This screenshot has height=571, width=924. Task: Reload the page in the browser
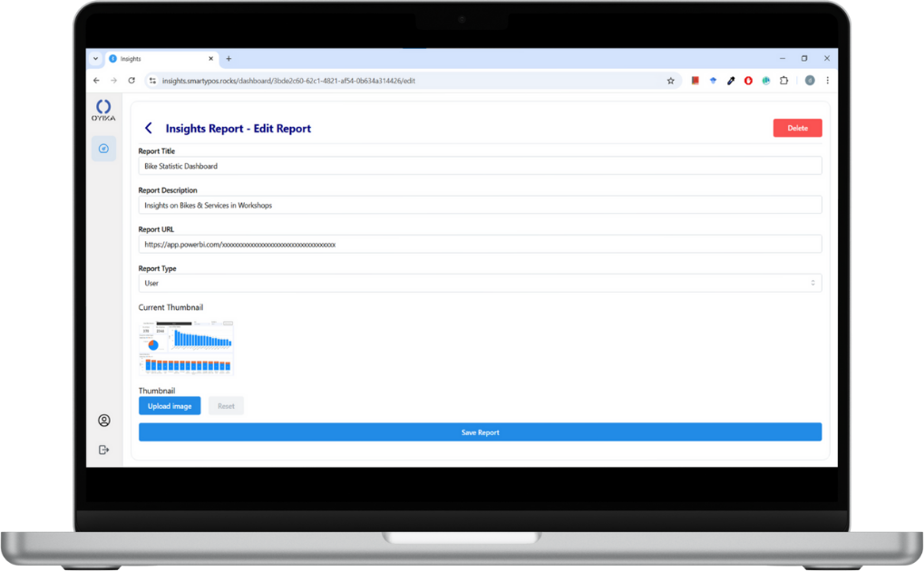tap(131, 81)
